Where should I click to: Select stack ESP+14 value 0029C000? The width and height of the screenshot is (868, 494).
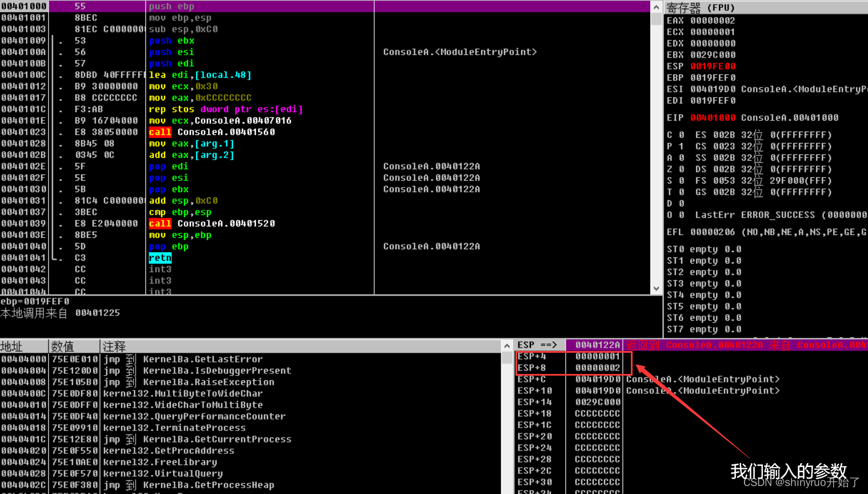[597, 402]
